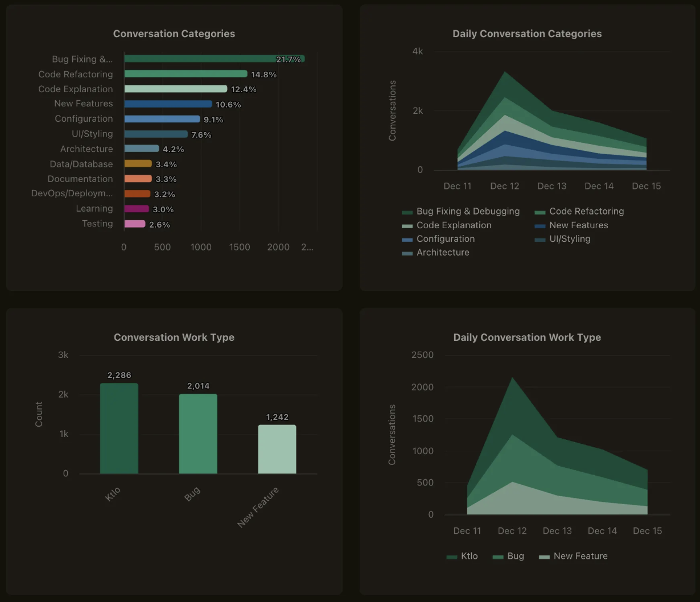This screenshot has height=602, width=700.
Task: Click the Data/Database category label
Action: 81,164
